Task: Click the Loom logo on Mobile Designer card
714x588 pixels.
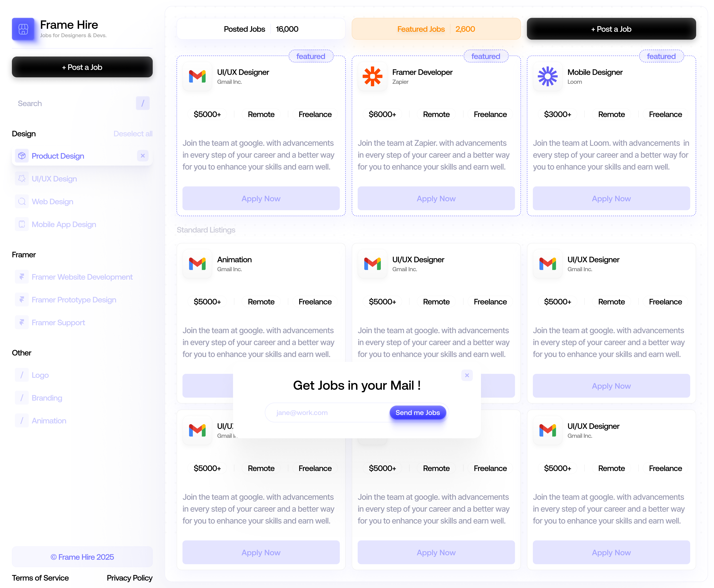Action: [x=547, y=76]
